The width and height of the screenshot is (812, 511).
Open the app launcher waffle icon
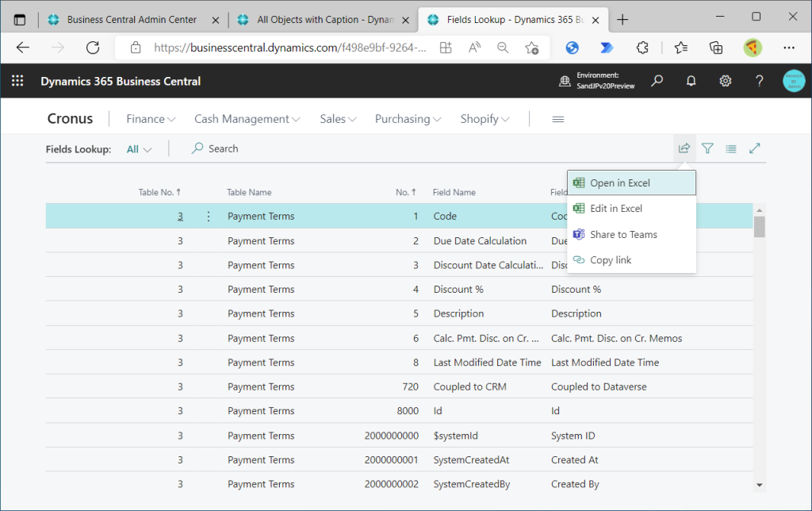[x=17, y=81]
